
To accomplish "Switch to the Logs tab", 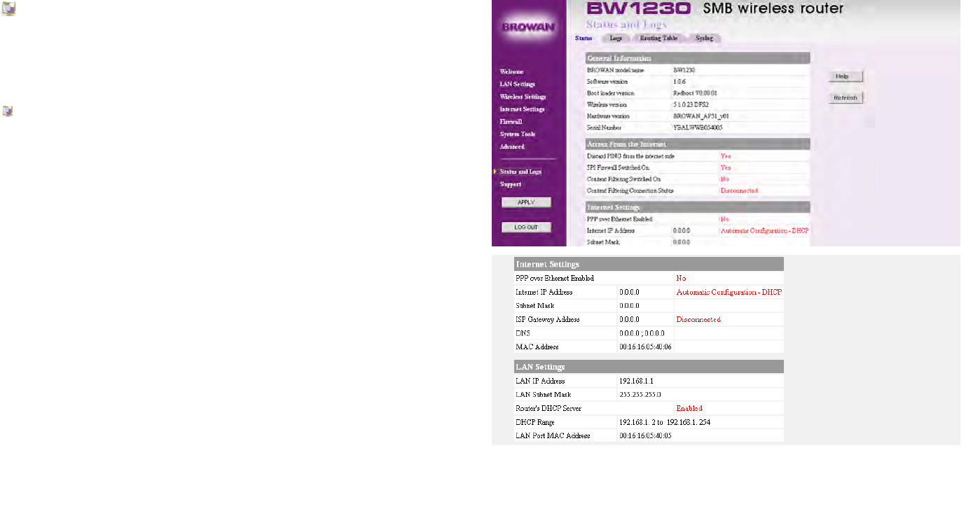I will click(x=616, y=38).
